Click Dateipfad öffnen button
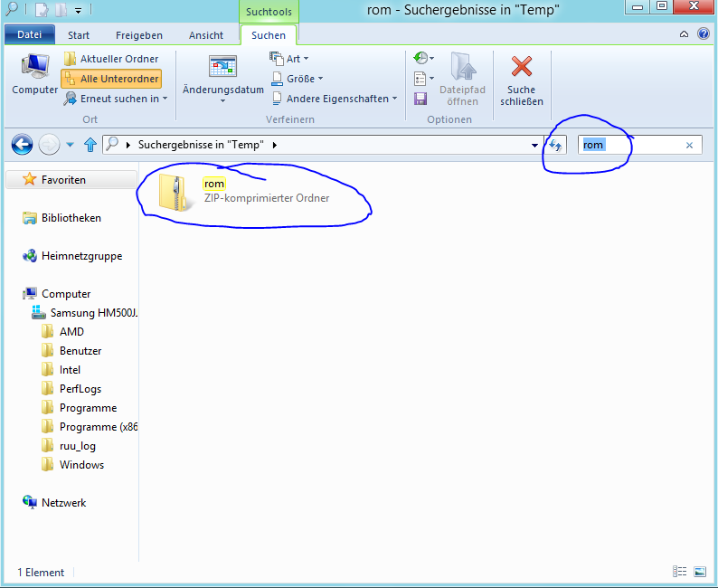718x588 pixels. [462, 79]
